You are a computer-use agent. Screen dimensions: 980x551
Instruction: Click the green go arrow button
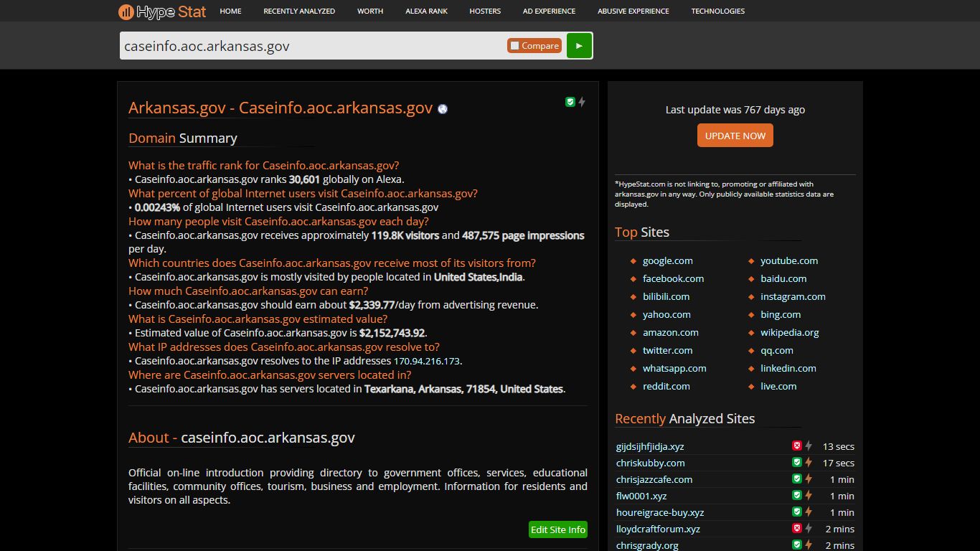[579, 45]
